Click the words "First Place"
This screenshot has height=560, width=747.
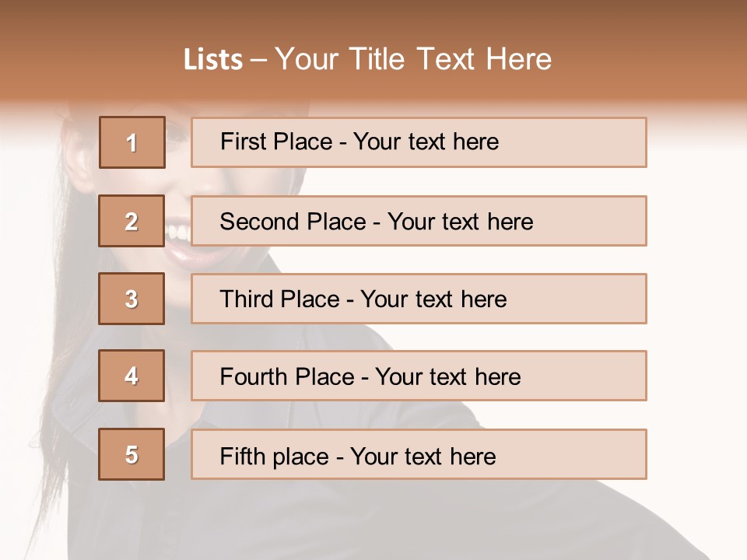pos(275,142)
